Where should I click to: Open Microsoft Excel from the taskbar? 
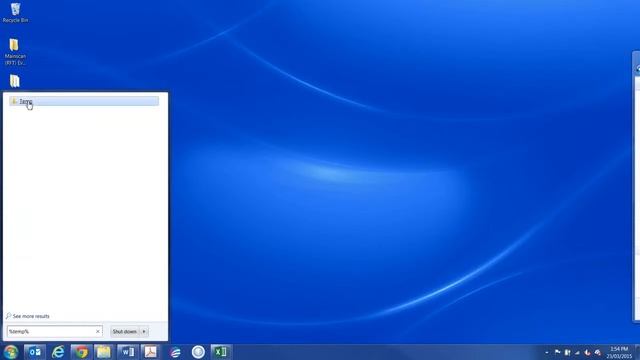(221, 352)
